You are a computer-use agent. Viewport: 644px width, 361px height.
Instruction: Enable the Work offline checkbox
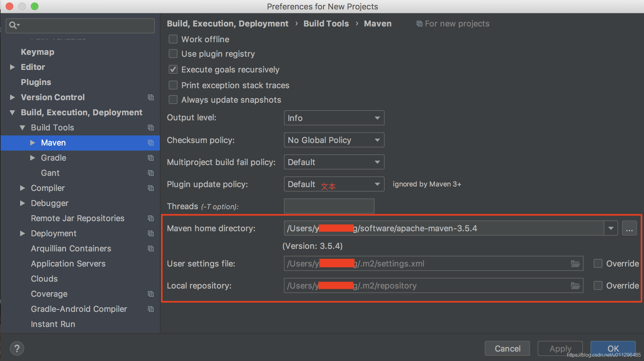173,39
